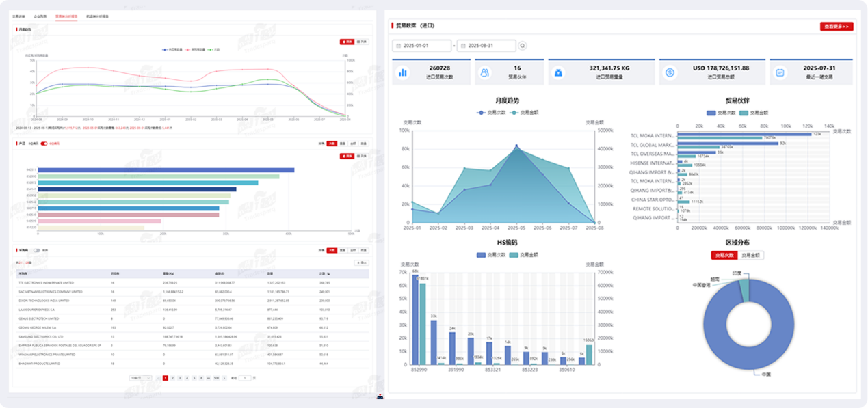
Task: Click the search icon beside the date range
Action: (x=523, y=46)
